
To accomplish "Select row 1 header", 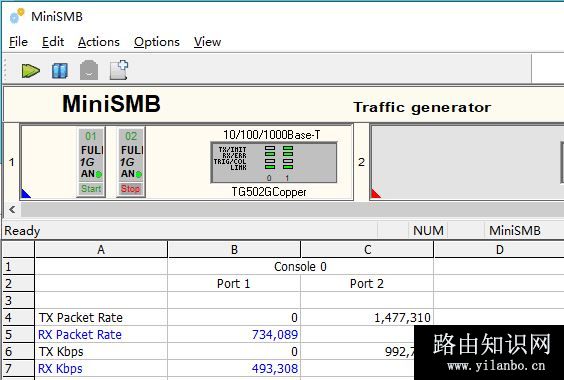I will point(18,267).
